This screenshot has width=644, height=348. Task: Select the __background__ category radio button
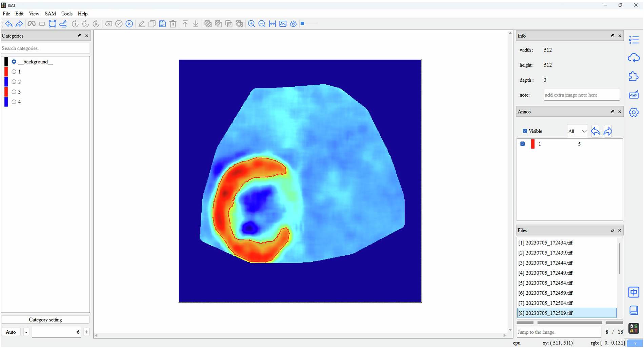click(x=14, y=61)
